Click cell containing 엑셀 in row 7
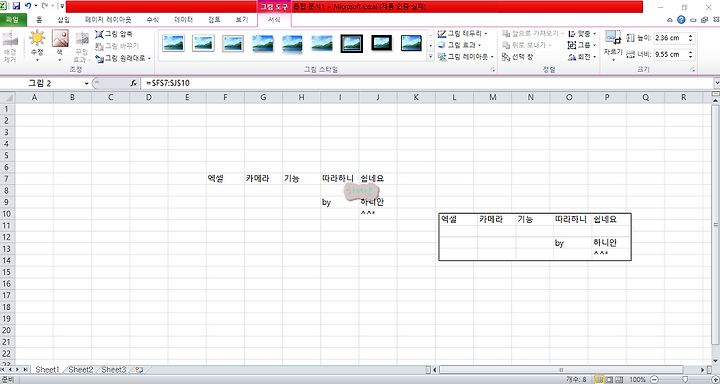 pos(225,179)
